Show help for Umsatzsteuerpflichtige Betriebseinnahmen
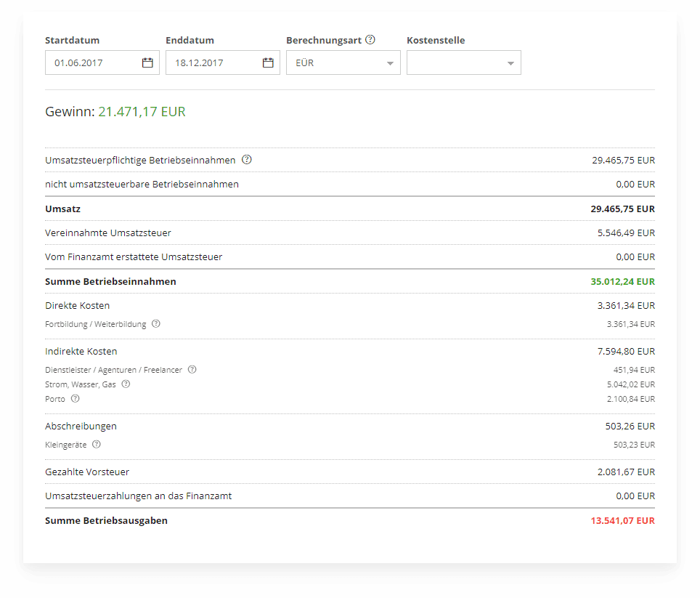This screenshot has width=700, height=598. pos(247,160)
